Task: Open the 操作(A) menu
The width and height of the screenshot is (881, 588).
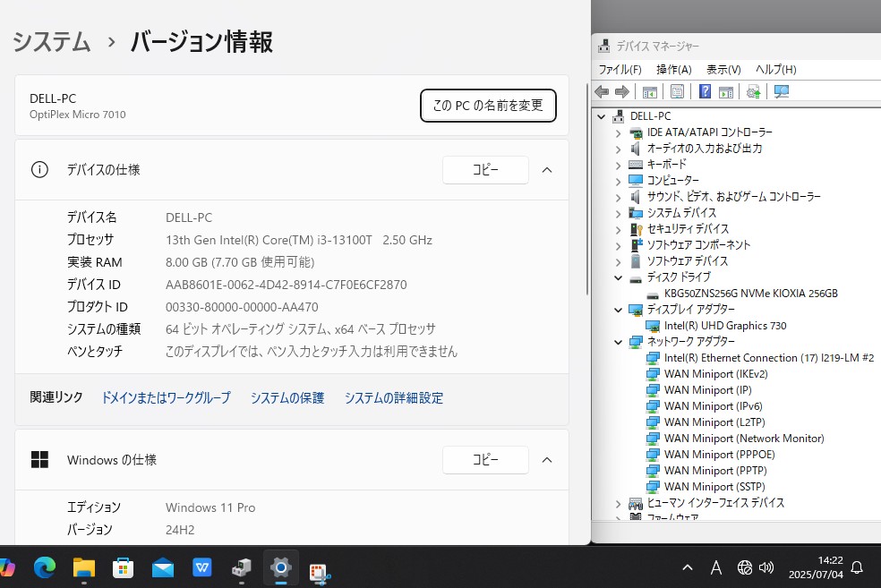Action: click(x=673, y=69)
